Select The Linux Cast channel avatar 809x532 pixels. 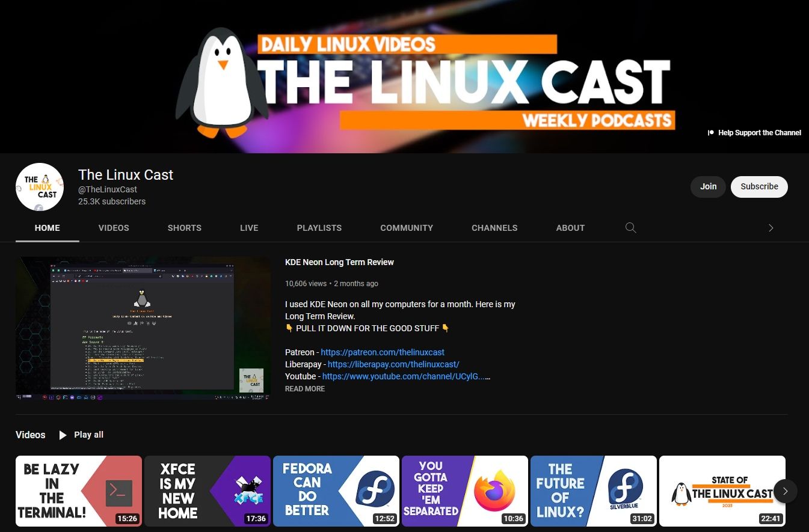39,186
